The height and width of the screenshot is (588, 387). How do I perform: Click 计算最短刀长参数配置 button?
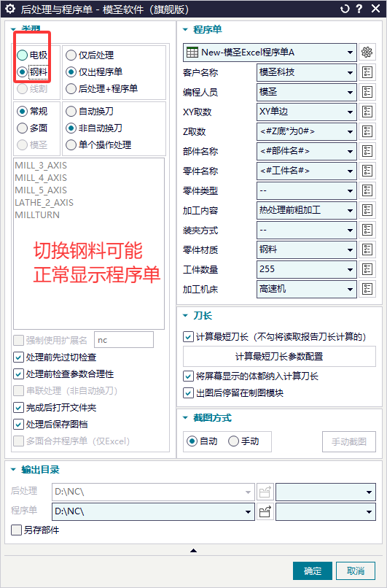coord(279,357)
